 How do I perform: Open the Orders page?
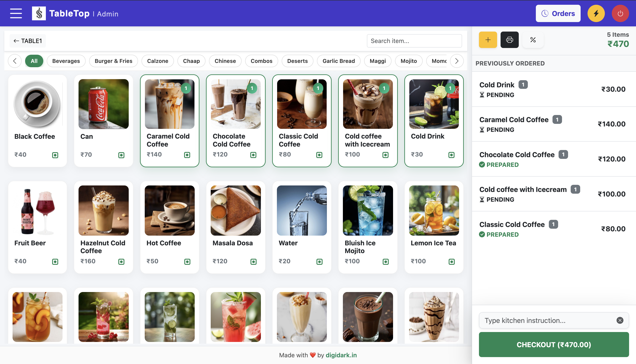coord(558,13)
